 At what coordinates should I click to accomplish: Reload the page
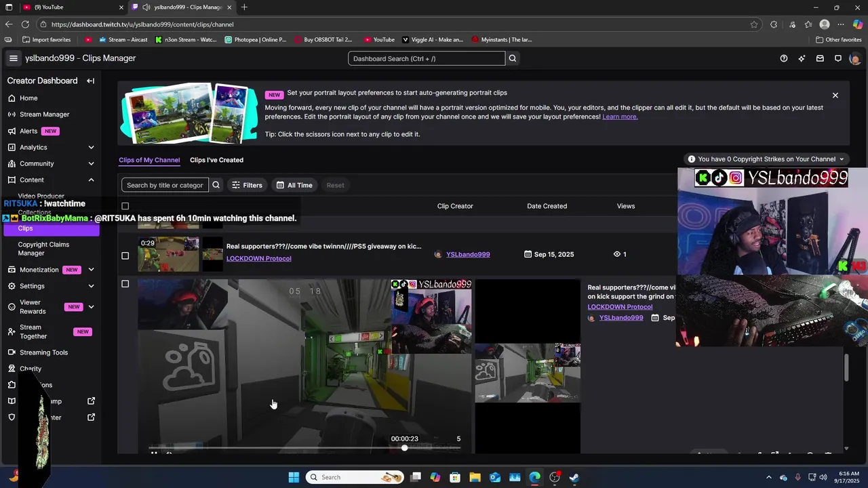pyautogui.click(x=26, y=24)
